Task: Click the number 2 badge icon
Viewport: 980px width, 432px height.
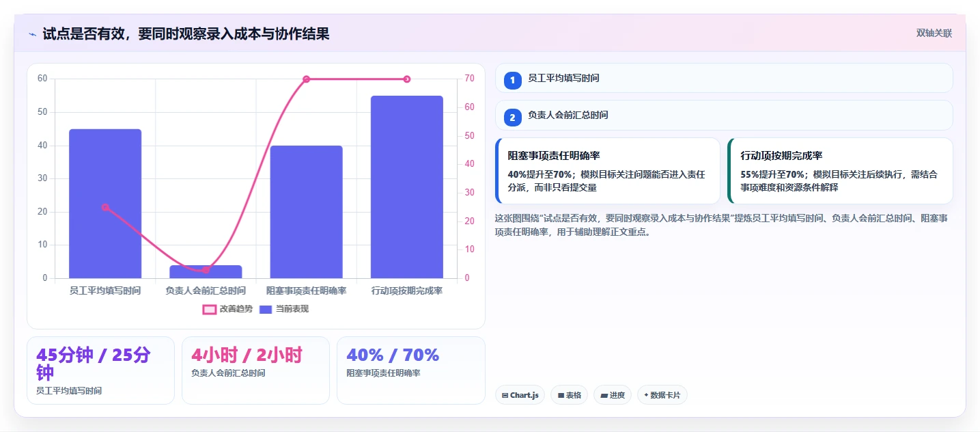Action: pyautogui.click(x=512, y=117)
